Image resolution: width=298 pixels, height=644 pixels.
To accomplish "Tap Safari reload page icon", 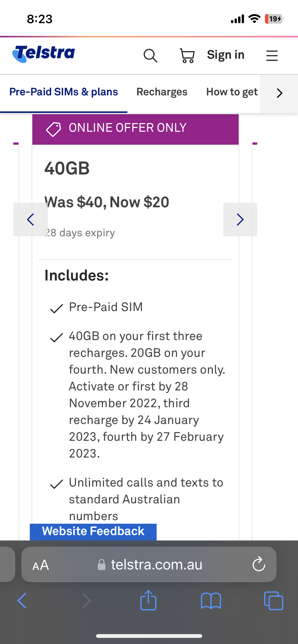I will (259, 564).
